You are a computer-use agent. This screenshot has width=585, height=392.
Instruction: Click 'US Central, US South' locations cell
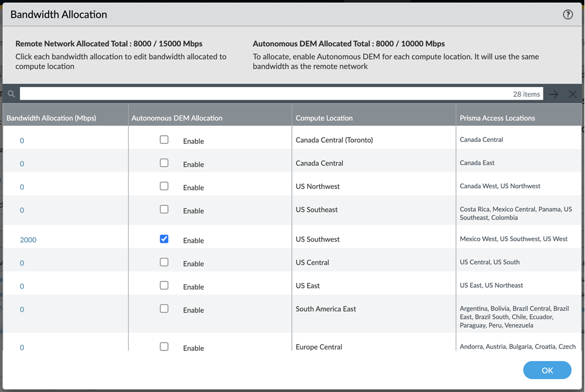pos(490,262)
